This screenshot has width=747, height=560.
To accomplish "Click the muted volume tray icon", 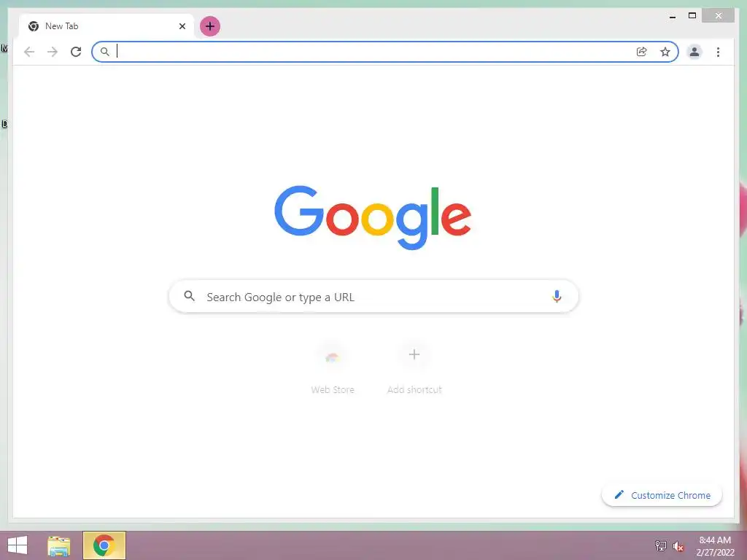I will [x=678, y=546].
